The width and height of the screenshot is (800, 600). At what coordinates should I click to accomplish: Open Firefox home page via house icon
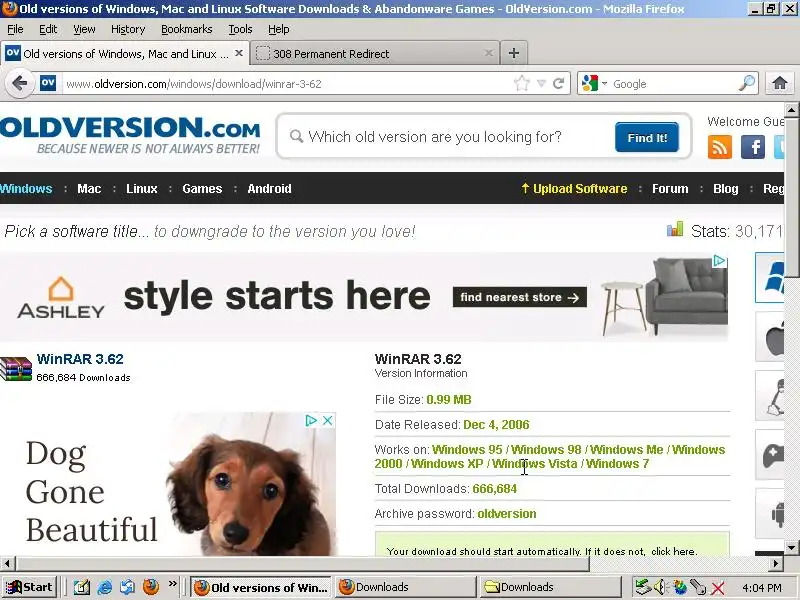click(779, 83)
